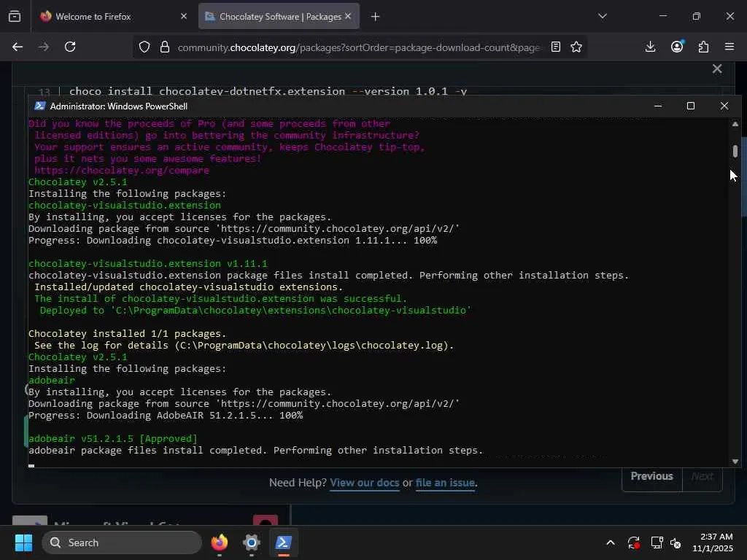Click 'Chocolatey installed 1/1 packages.' line

coord(127,334)
